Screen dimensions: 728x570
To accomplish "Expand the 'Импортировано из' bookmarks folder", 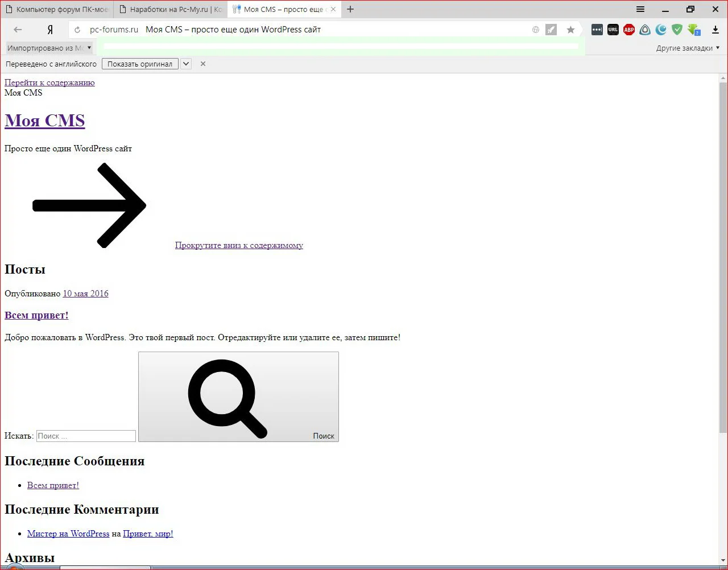I will pos(49,48).
